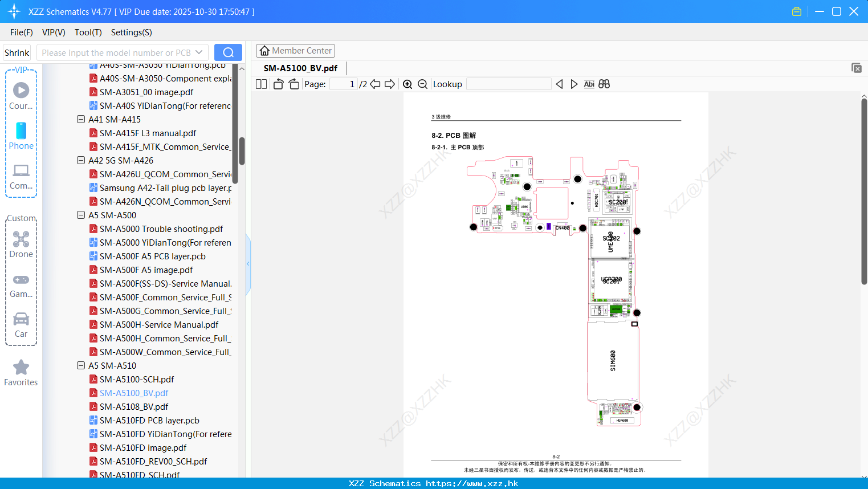
Task: Open the www.xzz.hk link in status bar
Action: click(x=472, y=483)
